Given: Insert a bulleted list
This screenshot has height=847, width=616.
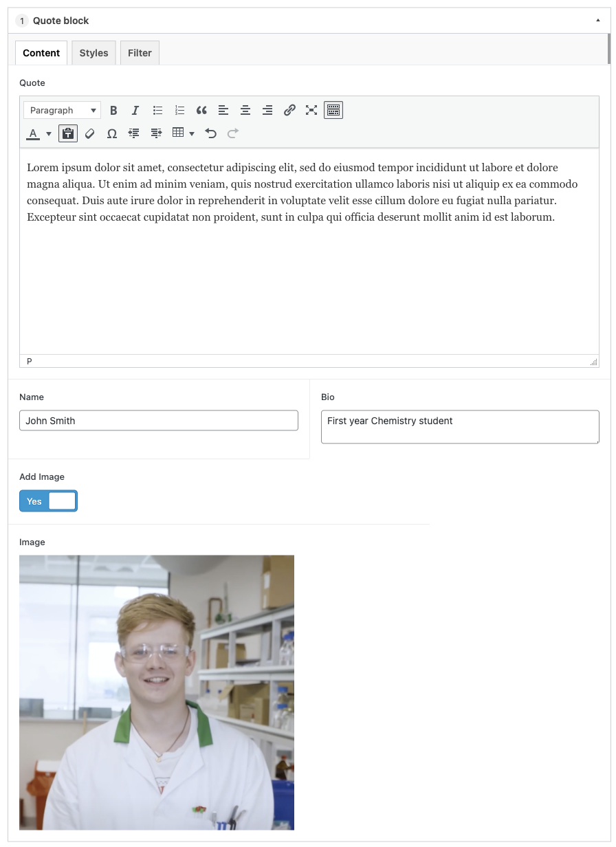Looking at the screenshot, I should [x=157, y=110].
